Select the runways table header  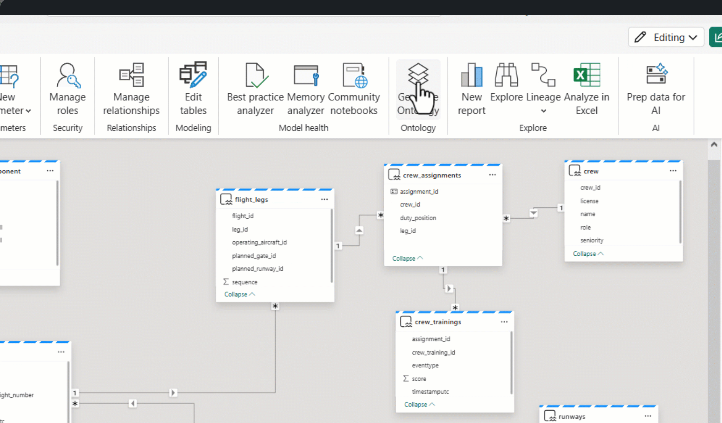pos(598,416)
